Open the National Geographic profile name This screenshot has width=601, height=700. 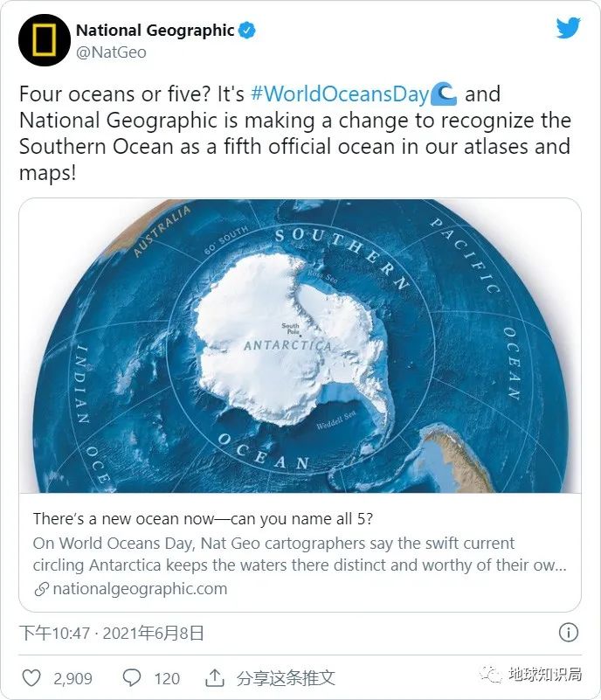point(155,31)
